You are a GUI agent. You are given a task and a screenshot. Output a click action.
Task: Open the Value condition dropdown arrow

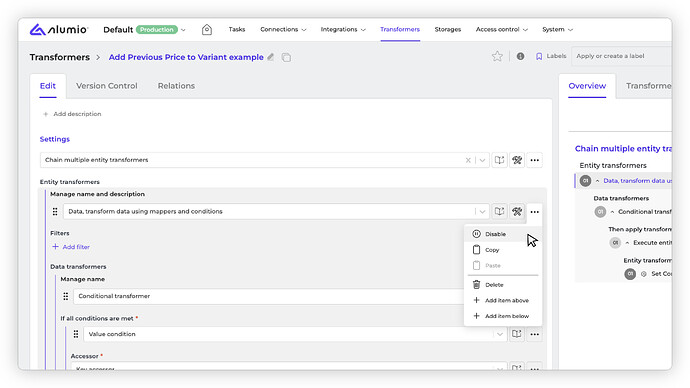click(499, 334)
